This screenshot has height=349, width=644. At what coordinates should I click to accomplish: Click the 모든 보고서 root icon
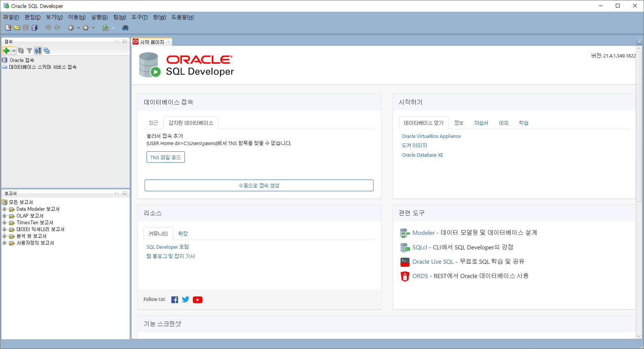5,202
